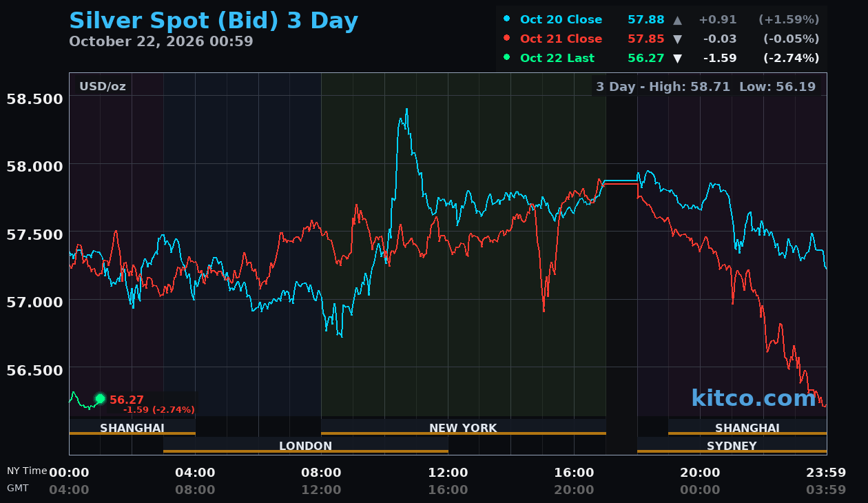The width and height of the screenshot is (868, 503).
Task: Click the 57.88 closing price value
Action: click(x=645, y=20)
